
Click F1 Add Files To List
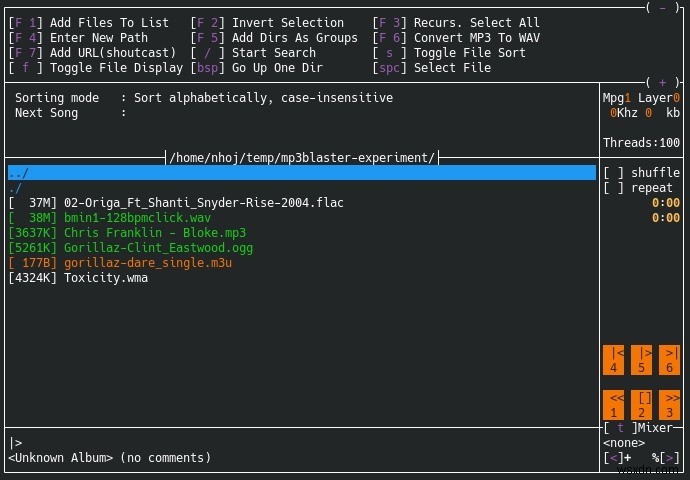[88, 22]
